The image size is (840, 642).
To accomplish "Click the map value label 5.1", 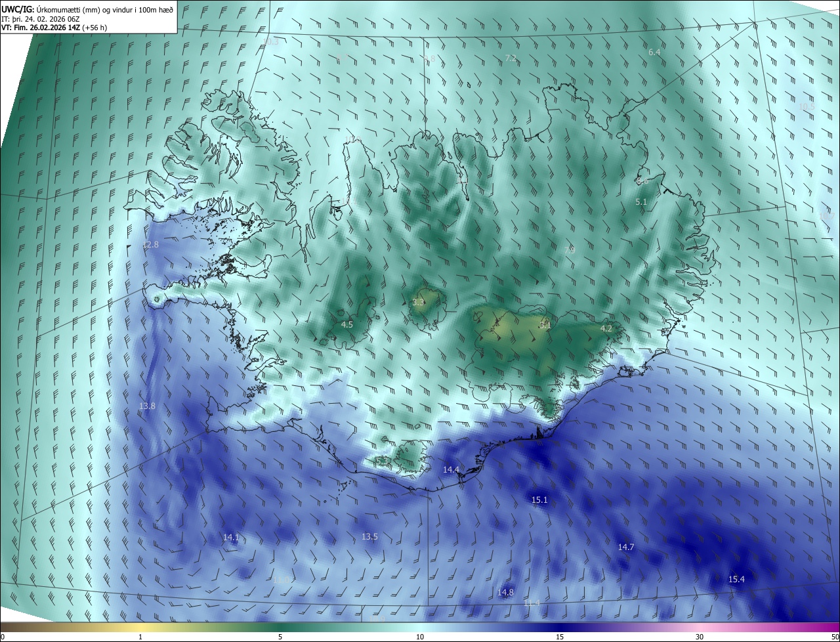I will (641, 202).
